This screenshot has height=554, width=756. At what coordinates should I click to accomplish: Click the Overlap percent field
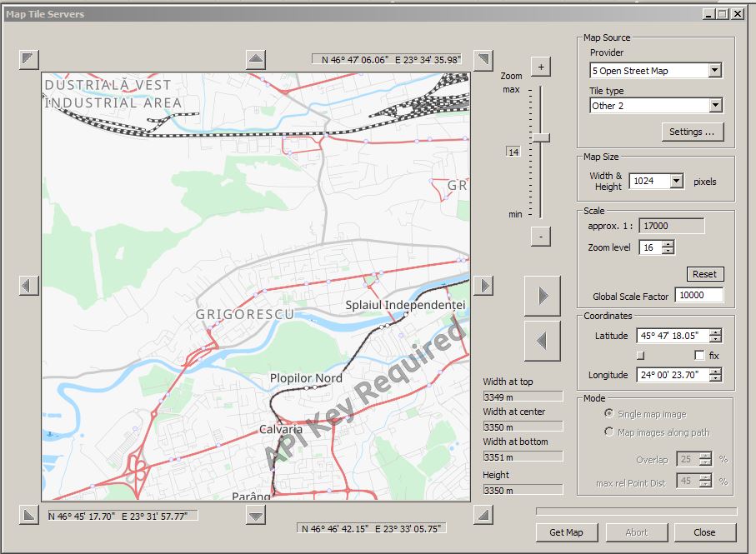688,459
